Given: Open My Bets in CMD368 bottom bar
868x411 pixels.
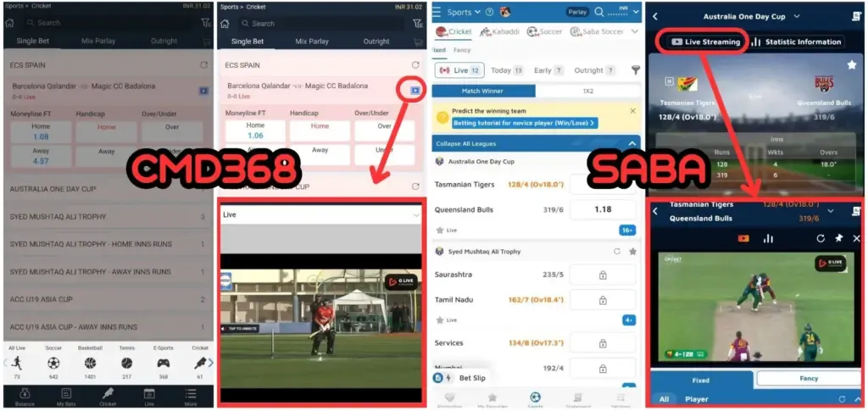Looking at the screenshot, I should point(66,397).
